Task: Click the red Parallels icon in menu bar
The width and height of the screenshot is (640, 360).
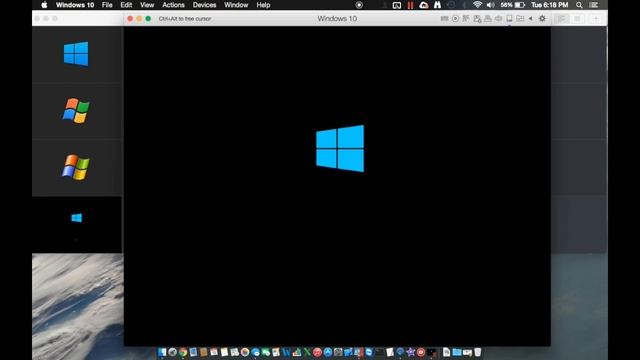Action: click(x=410, y=5)
